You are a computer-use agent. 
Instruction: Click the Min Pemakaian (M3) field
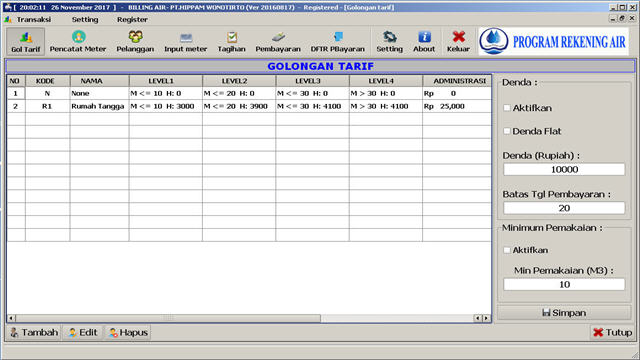[564, 284]
